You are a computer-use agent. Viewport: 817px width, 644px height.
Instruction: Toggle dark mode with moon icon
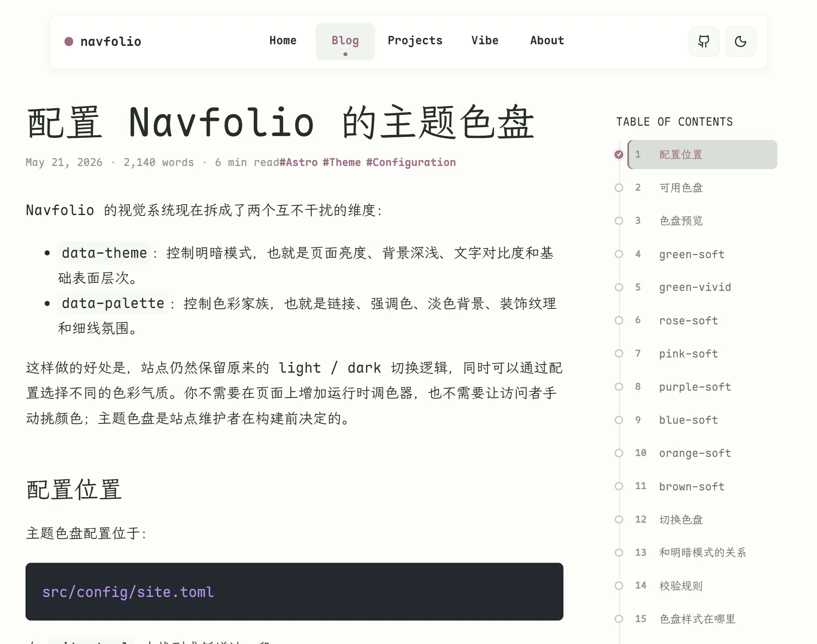740,41
